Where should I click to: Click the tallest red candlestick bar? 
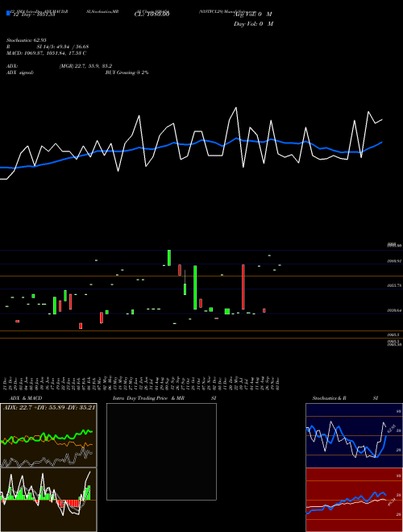tap(243, 287)
